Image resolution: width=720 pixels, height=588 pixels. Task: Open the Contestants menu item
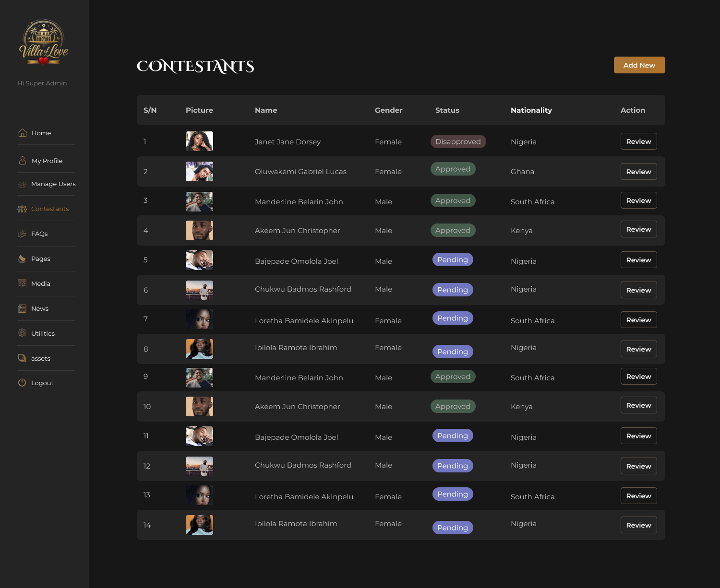(49, 209)
